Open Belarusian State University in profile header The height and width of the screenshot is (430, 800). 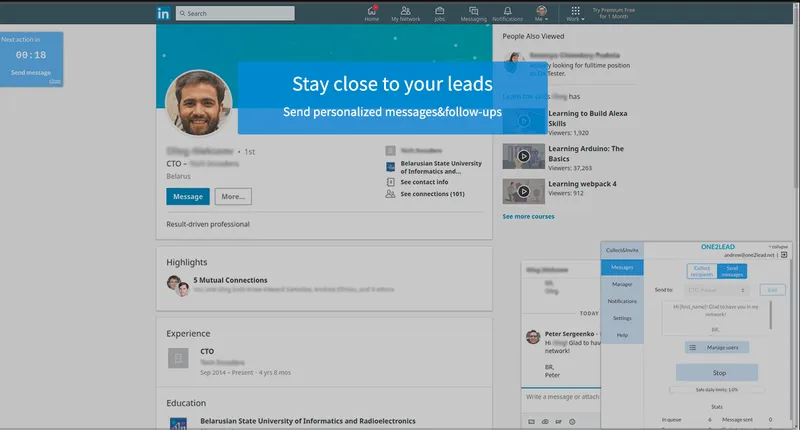pyautogui.click(x=441, y=167)
